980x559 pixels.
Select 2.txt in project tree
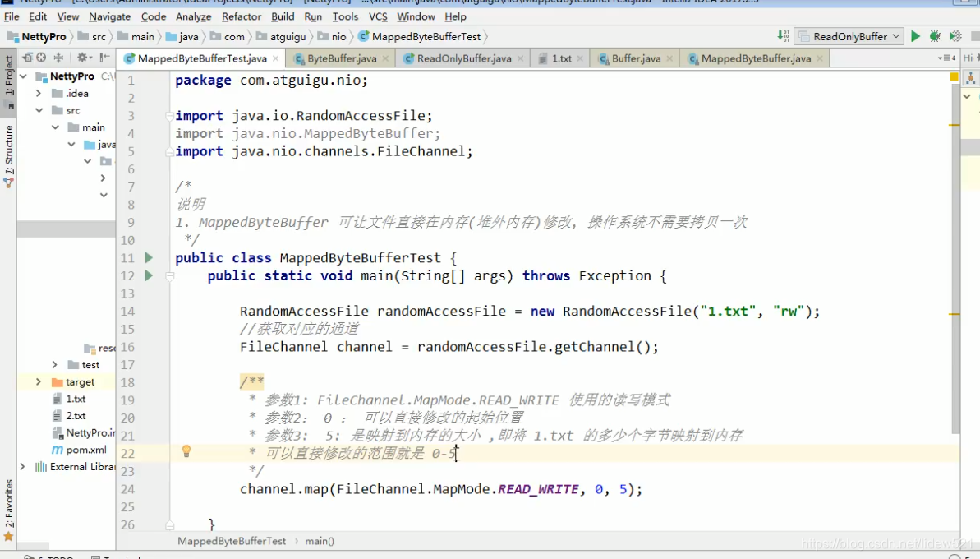click(76, 416)
